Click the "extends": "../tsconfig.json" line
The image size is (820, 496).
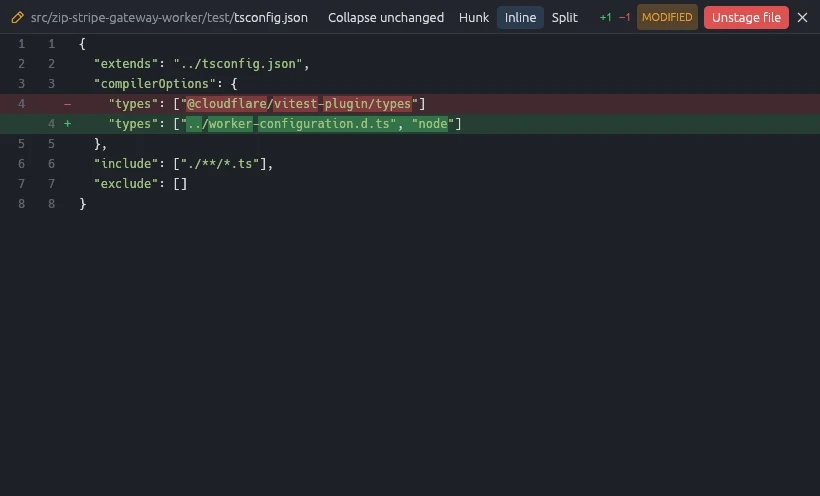[x=410, y=63]
